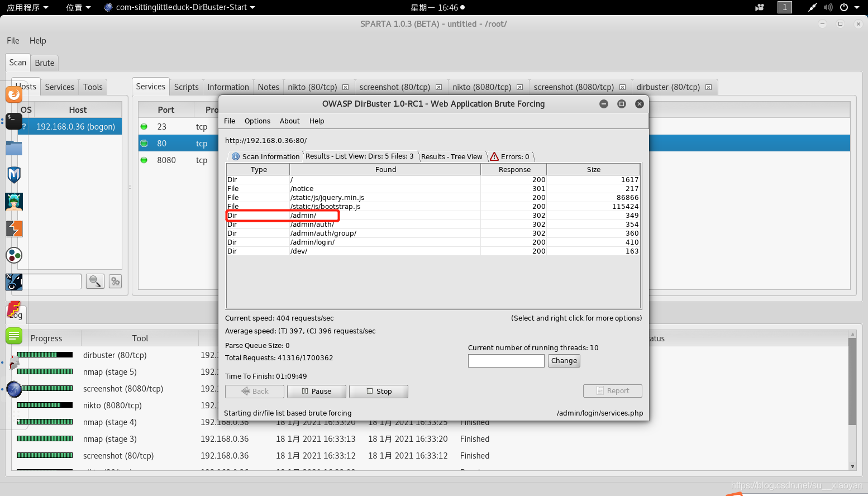Image resolution: width=868 pixels, height=496 pixels.
Task: Click nmap (stage 3) progress bar
Action: [x=45, y=438]
